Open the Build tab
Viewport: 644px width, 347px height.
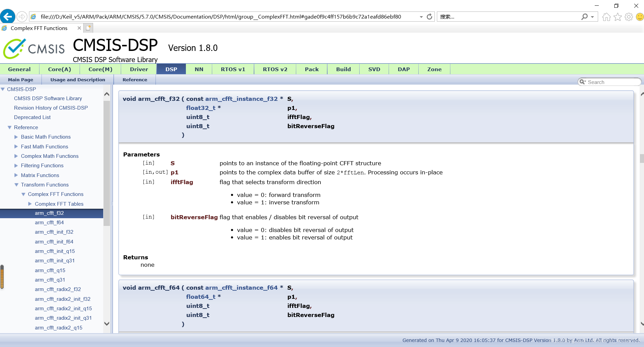(x=343, y=69)
